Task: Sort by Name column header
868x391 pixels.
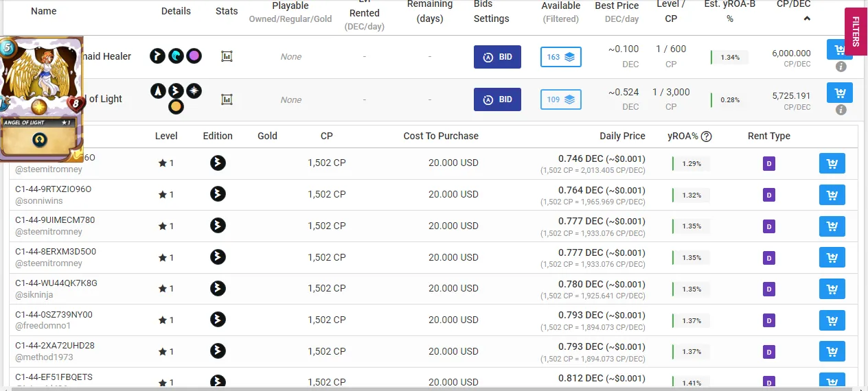Action: [44, 11]
